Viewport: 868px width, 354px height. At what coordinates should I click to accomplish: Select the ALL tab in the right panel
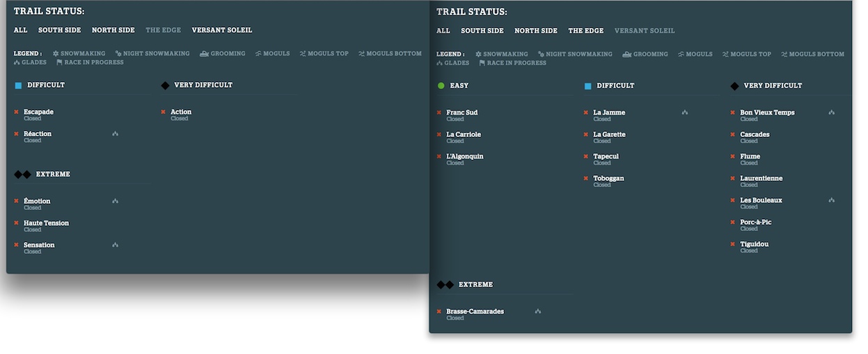click(x=443, y=31)
